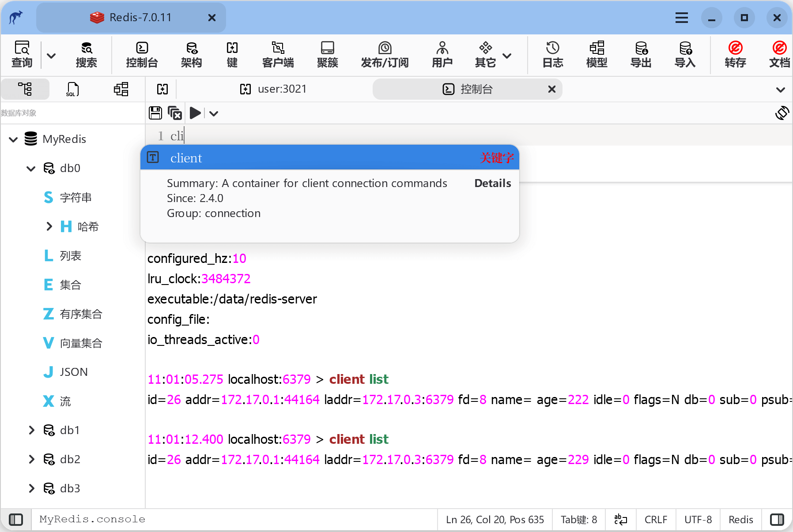Open the 用户 users tool
The height and width of the screenshot is (532, 793).
click(442, 55)
